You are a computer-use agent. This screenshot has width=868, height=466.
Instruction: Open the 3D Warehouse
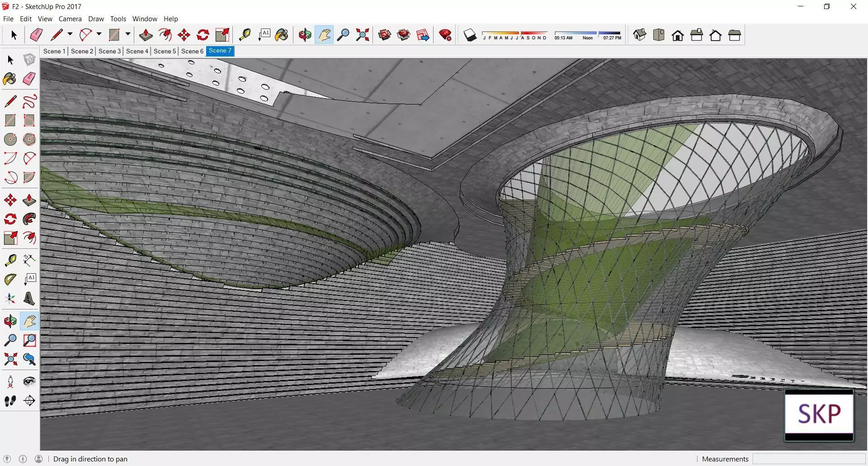[385, 35]
